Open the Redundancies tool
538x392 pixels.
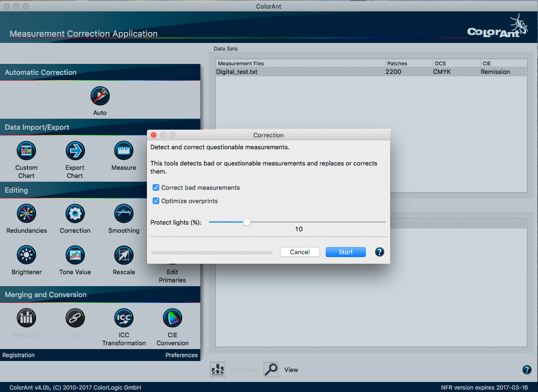coord(26,214)
